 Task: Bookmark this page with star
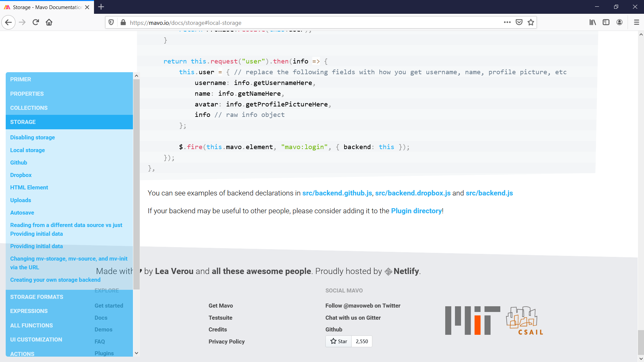click(x=531, y=22)
